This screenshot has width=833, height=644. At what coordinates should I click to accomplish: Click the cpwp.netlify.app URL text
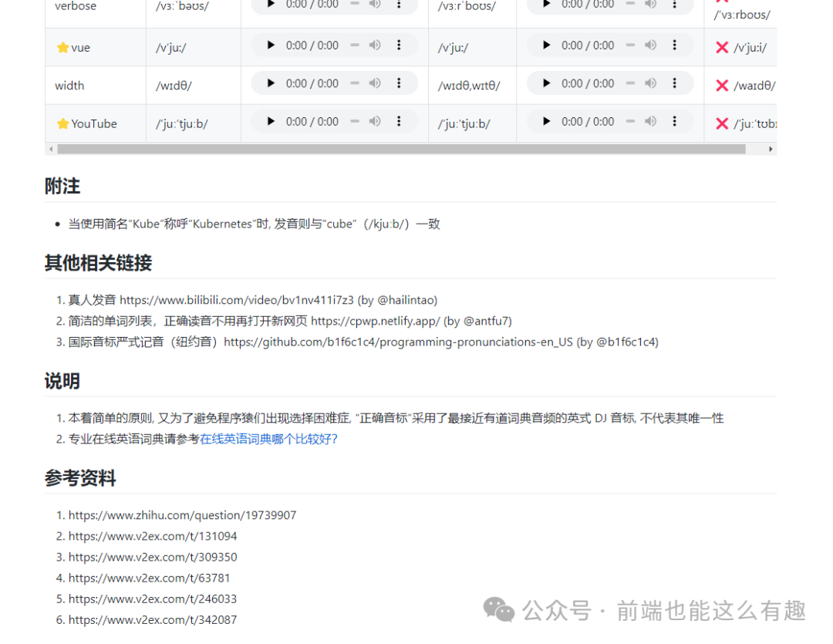pyautogui.click(x=376, y=321)
